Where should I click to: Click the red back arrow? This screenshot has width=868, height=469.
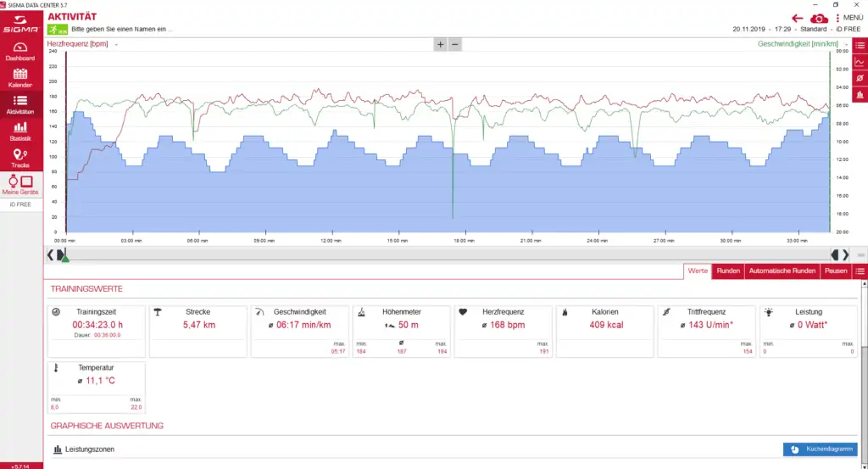point(797,18)
